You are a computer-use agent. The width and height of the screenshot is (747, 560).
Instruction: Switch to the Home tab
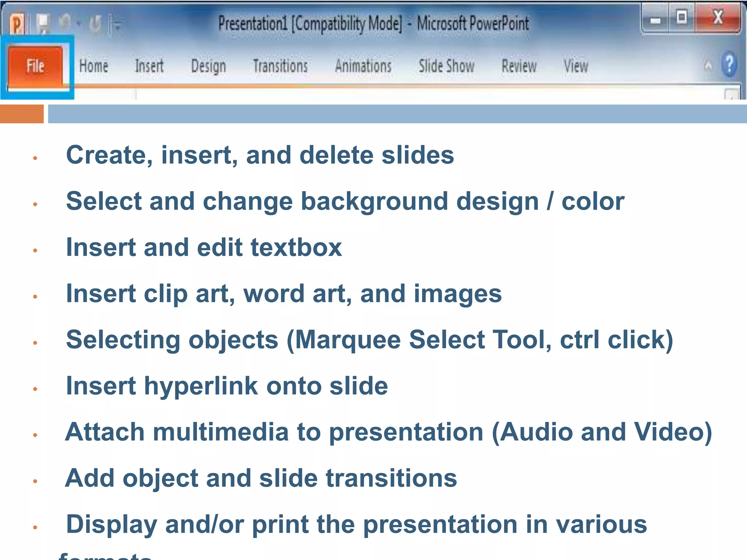94,66
